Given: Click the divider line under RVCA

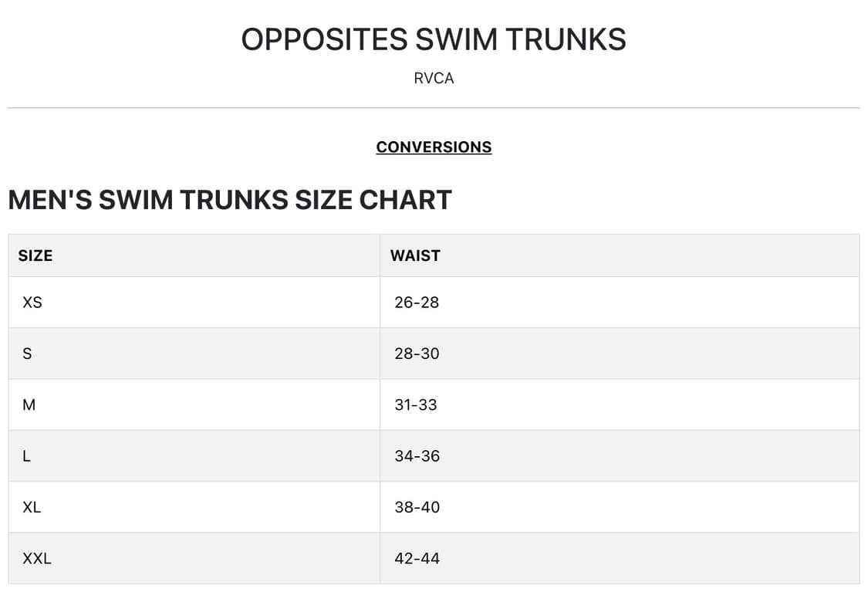Looking at the screenshot, I should click(434, 108).
